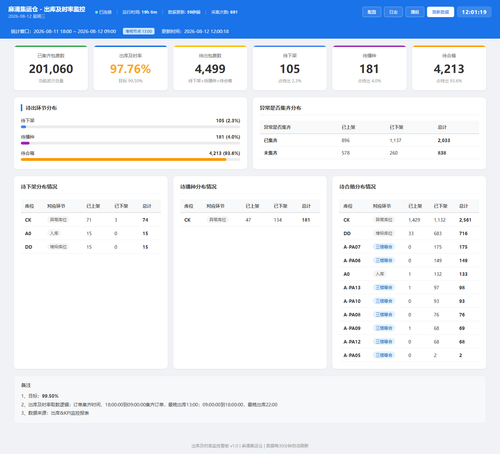Click the 99.50% target in the notes

(x=50, y=396)
